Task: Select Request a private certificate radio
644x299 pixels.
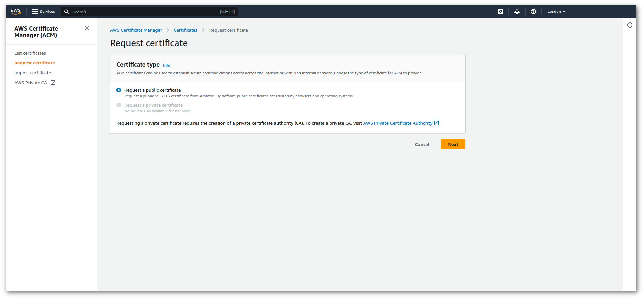Action: 119,105
